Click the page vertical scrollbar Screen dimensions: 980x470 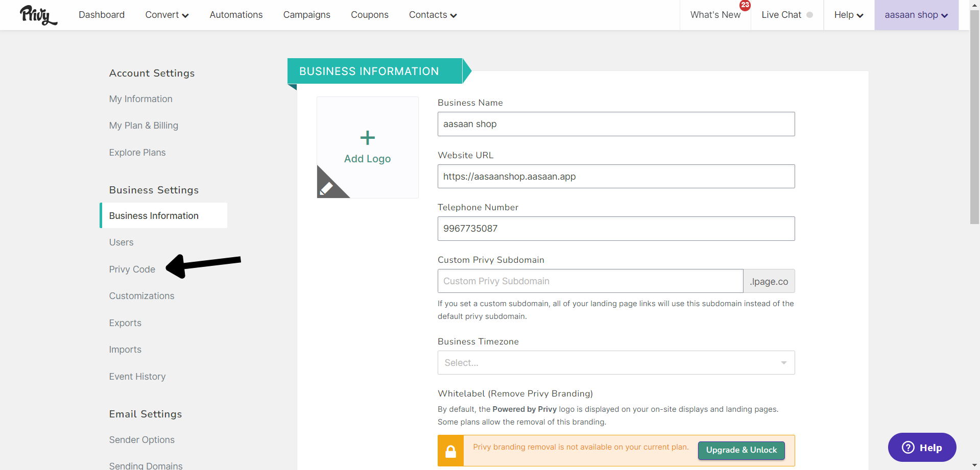point(974,117)
